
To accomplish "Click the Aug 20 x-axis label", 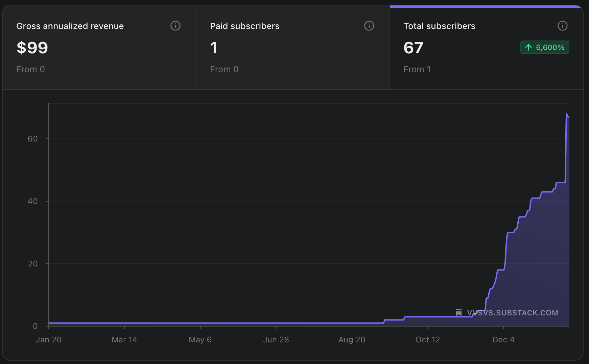I will click(x=352, y=340).
